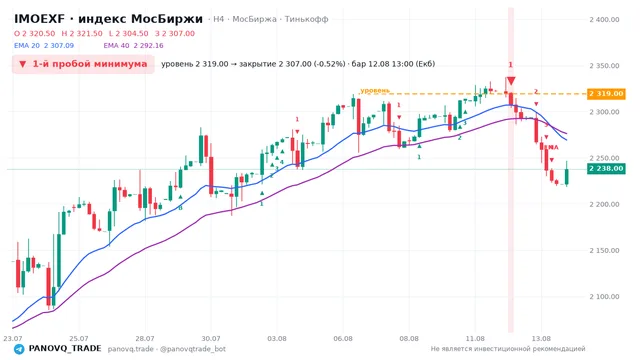Click the low value 'L 2 304.50'
Image resolution: width=640 pixels, height=360 pixels.
129,33
